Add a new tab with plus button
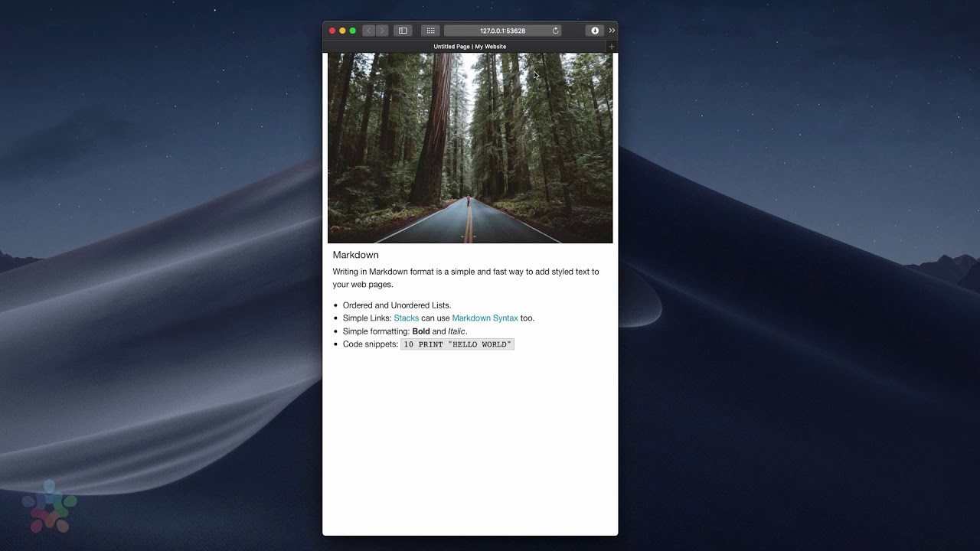 pyautogui.click(x=611, y=47)
